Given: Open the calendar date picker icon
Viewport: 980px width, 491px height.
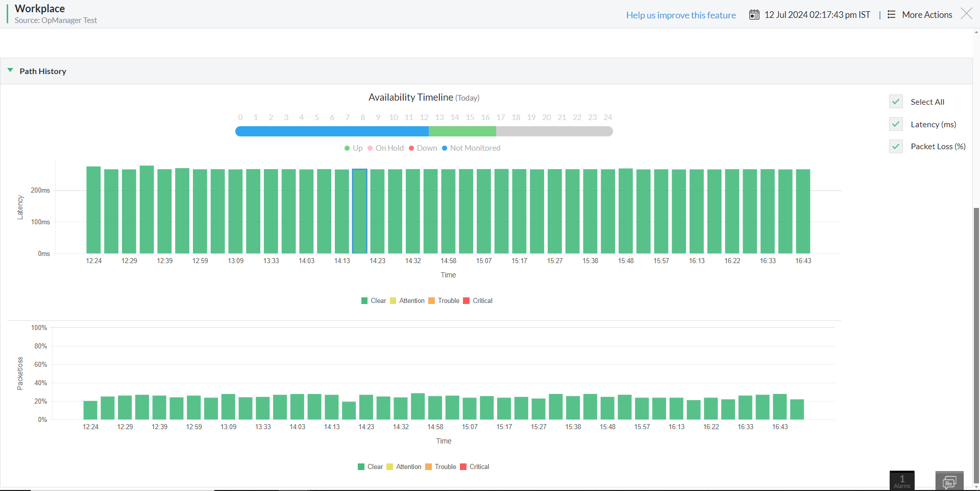Looking at the screenshot, I should pyautogui.click(x=754, y=14).
